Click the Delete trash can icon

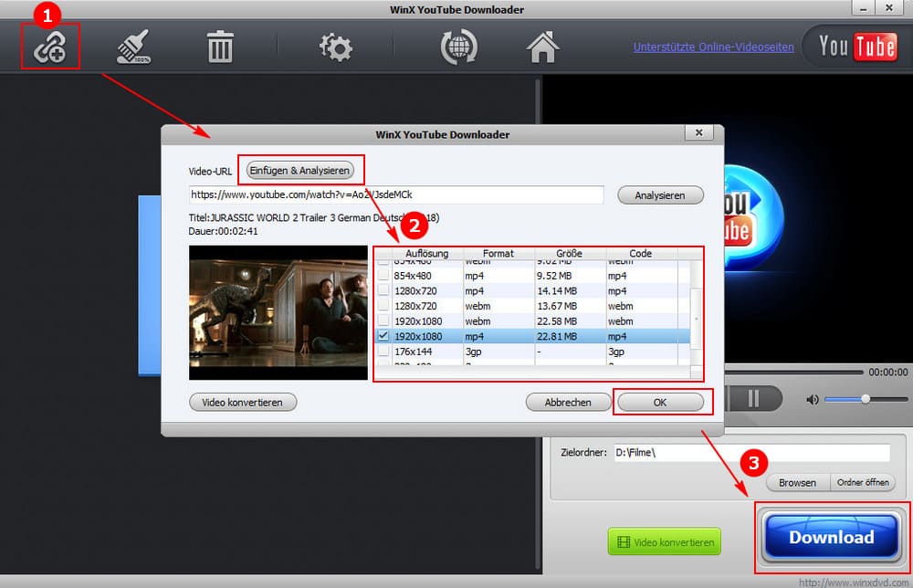(x=220, y=47)
